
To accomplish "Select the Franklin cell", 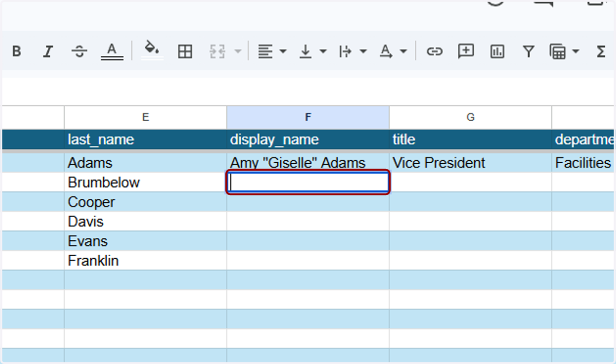I will [145, 261].
